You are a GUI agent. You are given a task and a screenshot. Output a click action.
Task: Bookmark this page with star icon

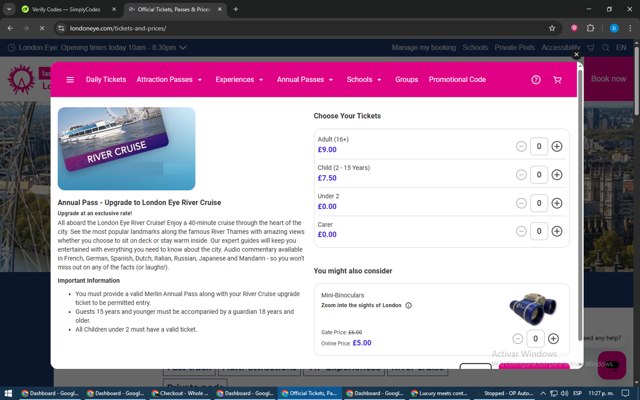[x=552, y=28]
